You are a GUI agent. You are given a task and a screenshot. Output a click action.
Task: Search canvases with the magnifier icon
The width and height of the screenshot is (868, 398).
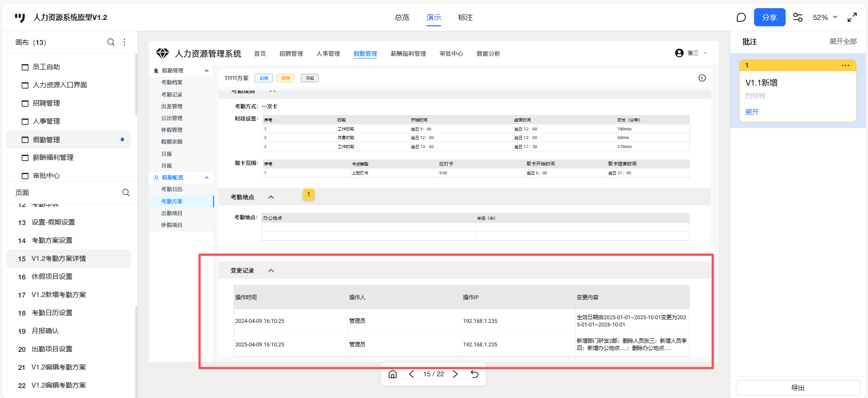point(111,42)
